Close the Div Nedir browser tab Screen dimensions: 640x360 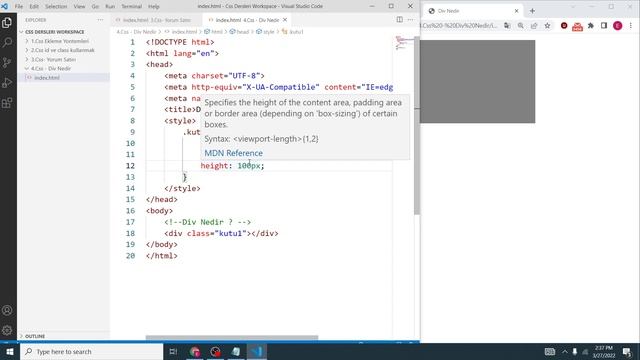coord(516,11)
